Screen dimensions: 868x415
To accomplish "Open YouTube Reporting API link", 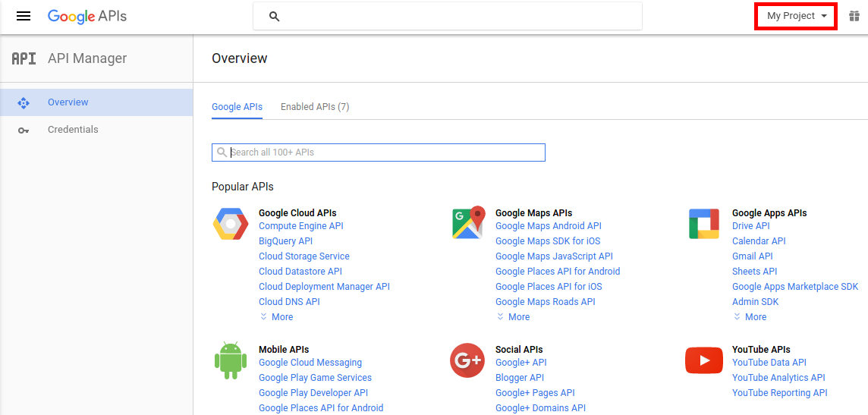I will coord(779,393).
